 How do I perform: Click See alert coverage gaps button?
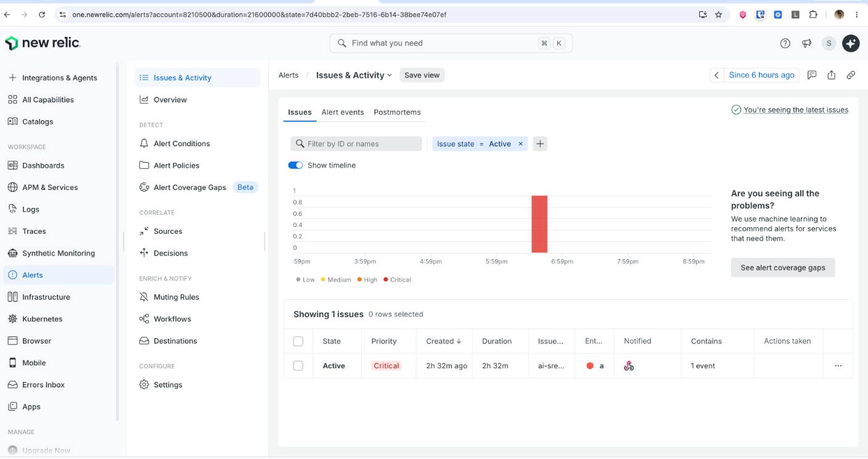coord(783,268)
